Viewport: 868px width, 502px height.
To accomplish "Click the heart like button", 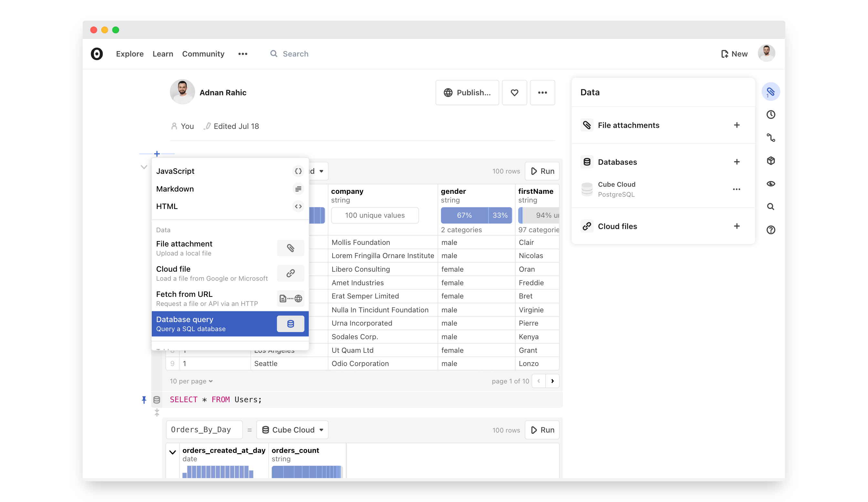I will pos(514,93).
